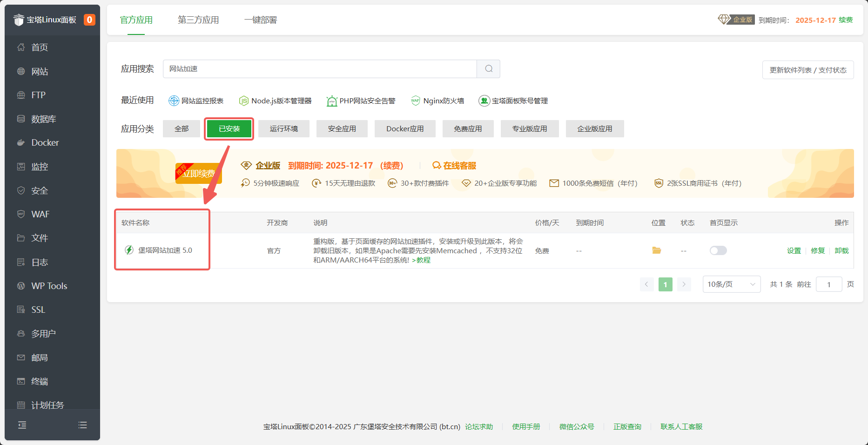Click 更新软件列表 / 支付状态 button
Image resolution: width=868 pixels, height=445 pixels.
pyautogui.click(x=807, y=70)
